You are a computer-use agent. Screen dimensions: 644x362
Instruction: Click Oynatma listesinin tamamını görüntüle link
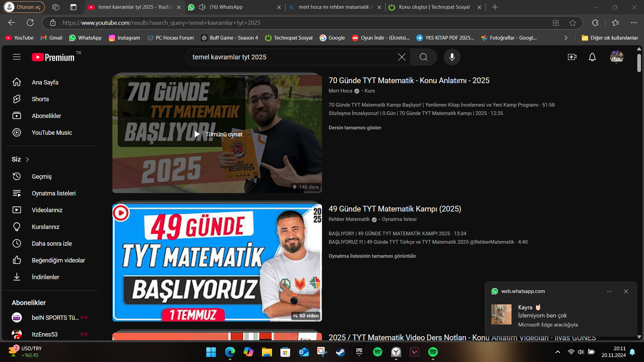372,256
